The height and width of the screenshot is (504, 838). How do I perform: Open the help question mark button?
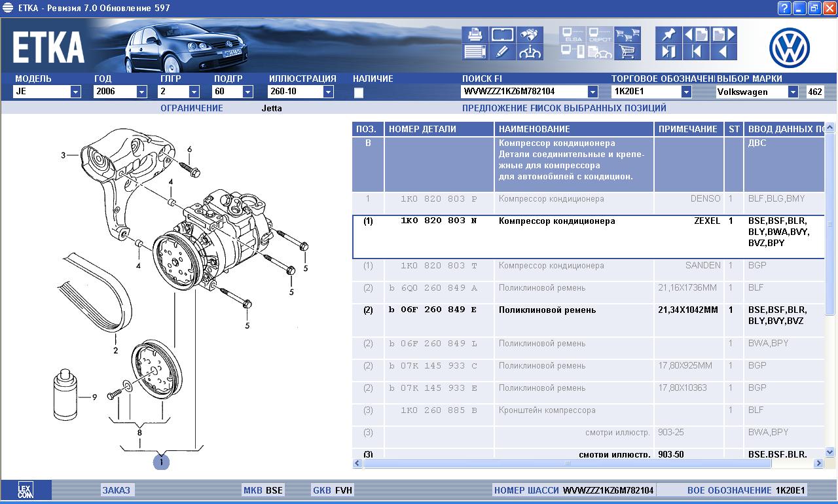[x=784, y=8]
